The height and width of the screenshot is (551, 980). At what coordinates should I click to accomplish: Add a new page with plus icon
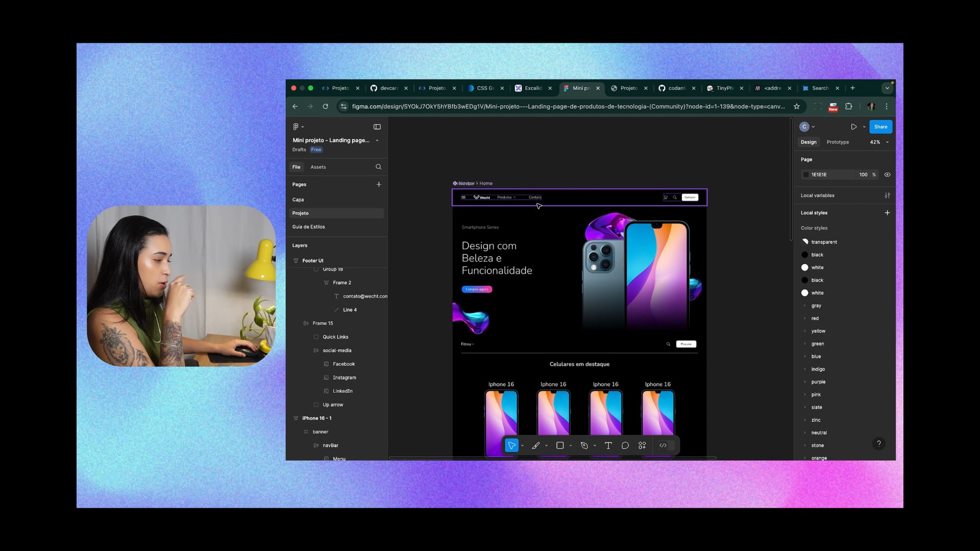(x=379, y=184)
